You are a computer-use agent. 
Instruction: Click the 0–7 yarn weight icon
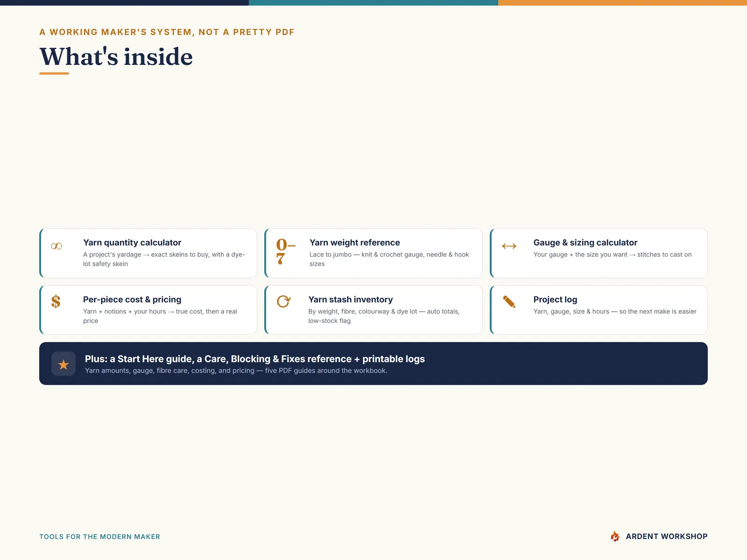point(286,252)
